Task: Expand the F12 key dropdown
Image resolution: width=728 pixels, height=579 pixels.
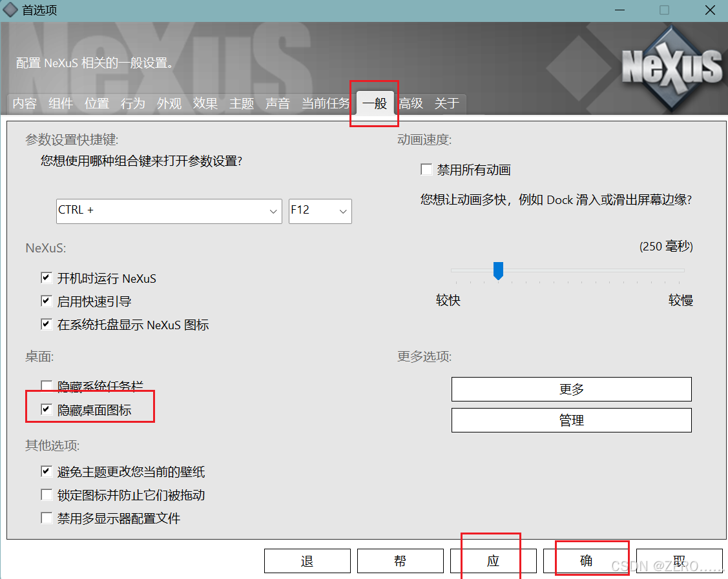Action: (320, 211)
